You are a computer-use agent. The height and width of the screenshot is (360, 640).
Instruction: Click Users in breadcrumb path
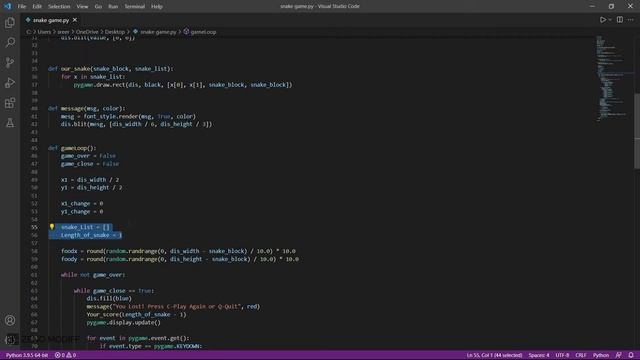click(44, 32)
